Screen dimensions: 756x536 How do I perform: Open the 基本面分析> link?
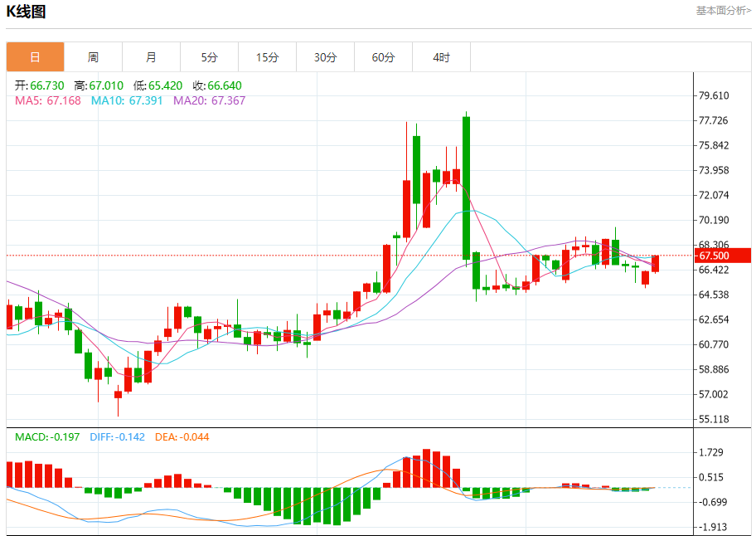pyautogui.click(x=723, y=11)
